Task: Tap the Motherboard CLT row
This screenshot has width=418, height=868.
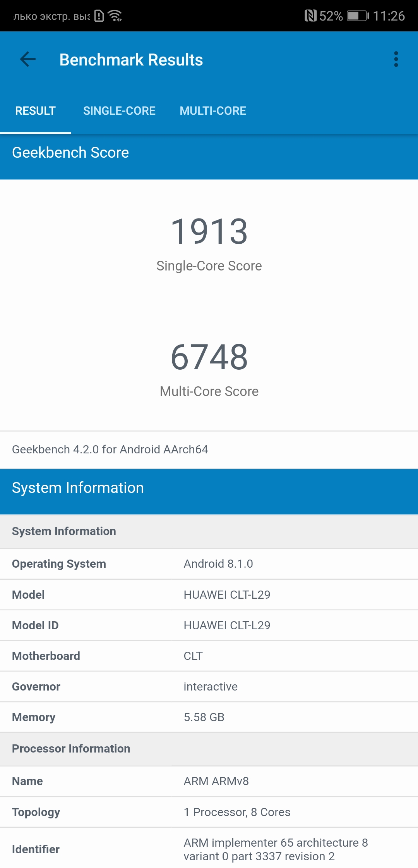Action: pos(209,656)
